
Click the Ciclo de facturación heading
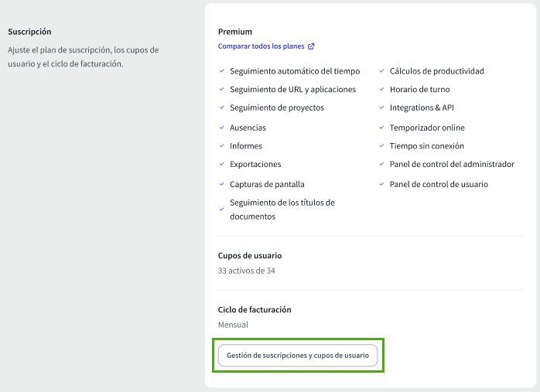pos(255,310)
